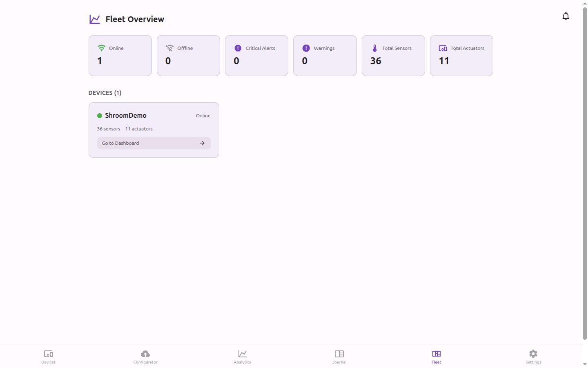Click the Total Actuators value 11
588x368 pixels.
coord(444,61)
